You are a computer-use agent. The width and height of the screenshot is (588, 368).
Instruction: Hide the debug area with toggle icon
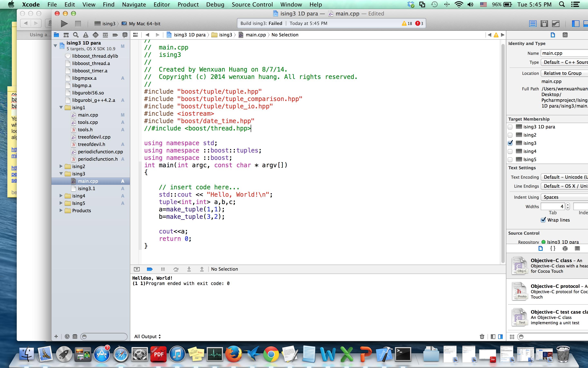pos(137,269)
